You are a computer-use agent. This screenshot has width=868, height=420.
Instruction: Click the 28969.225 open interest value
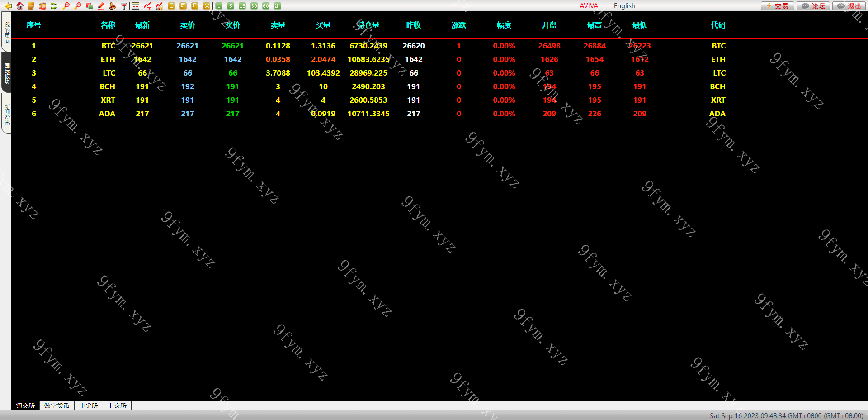368,73
